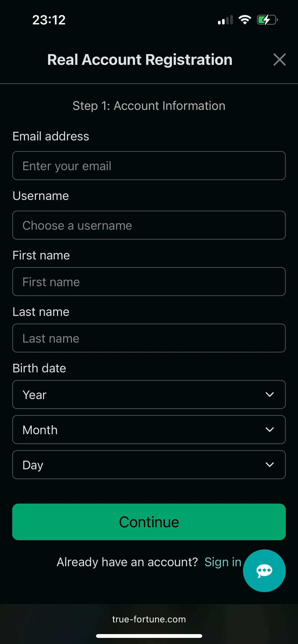Tap the home indicator bar
The height and width of the screenshot is (644, 298).
[149, 636]
